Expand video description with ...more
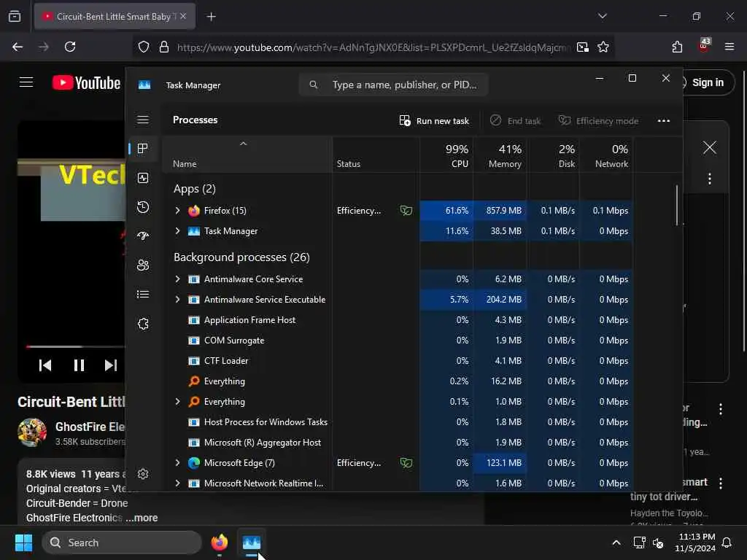Screen dimensions: 747x560 point(142,518)
